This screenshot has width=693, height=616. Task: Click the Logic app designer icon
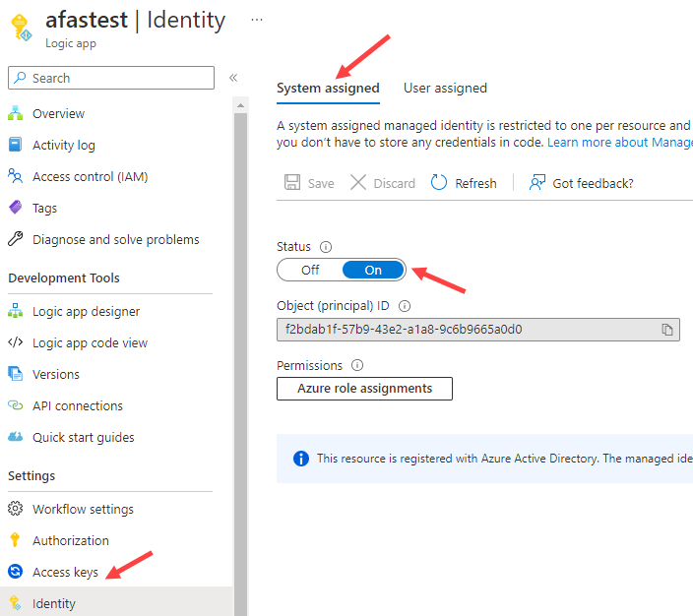pos(16,311)
